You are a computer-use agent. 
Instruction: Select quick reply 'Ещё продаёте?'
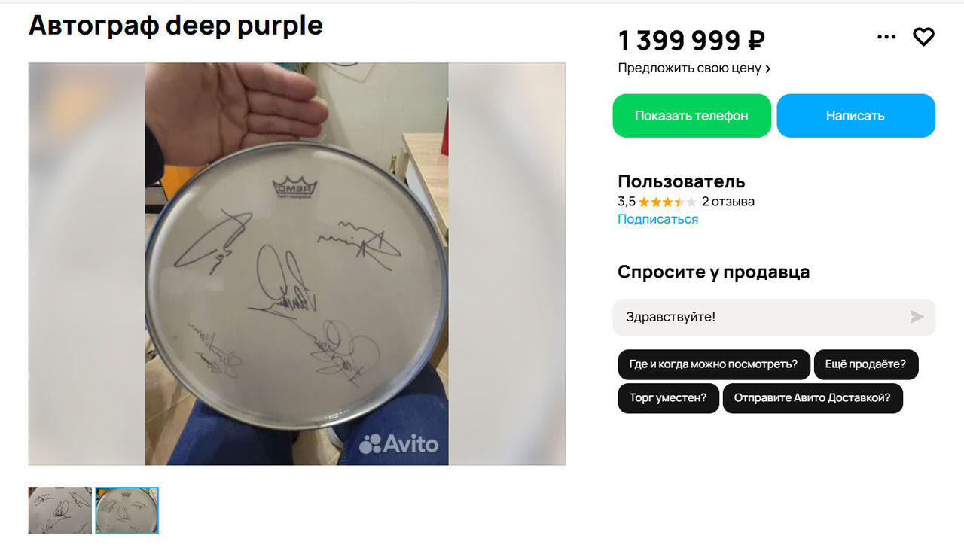click(x=865, y=364)
